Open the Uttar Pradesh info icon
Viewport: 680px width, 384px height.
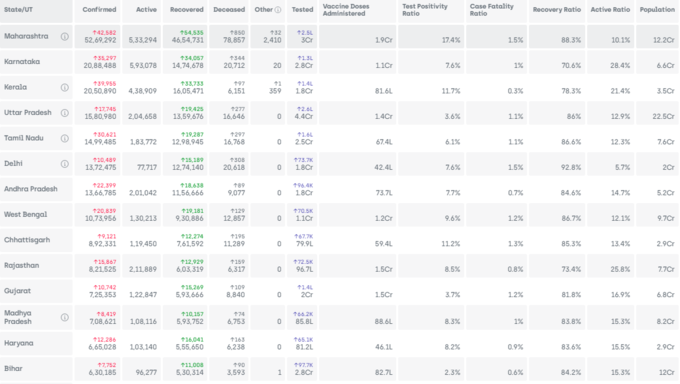coord(65,113)
